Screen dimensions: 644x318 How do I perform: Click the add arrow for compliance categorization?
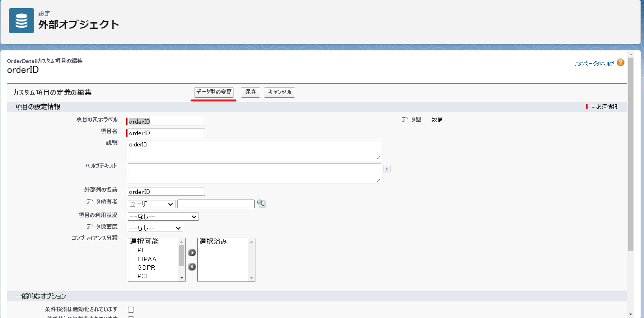point(192,253)
